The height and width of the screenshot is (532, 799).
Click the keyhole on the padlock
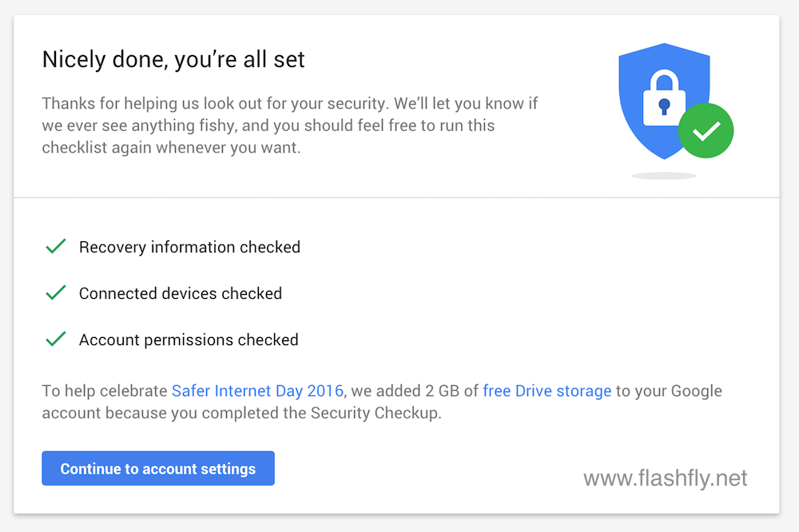(662, 105)
